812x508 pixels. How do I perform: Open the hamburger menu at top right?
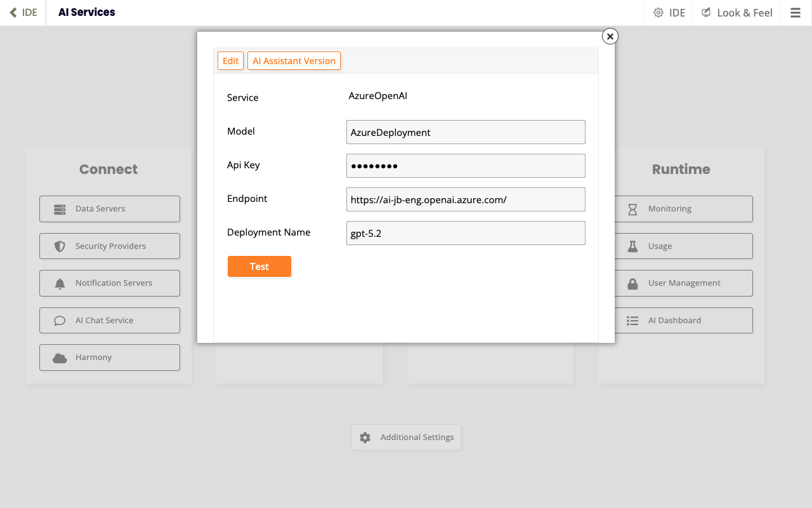[x=795, y=13]
